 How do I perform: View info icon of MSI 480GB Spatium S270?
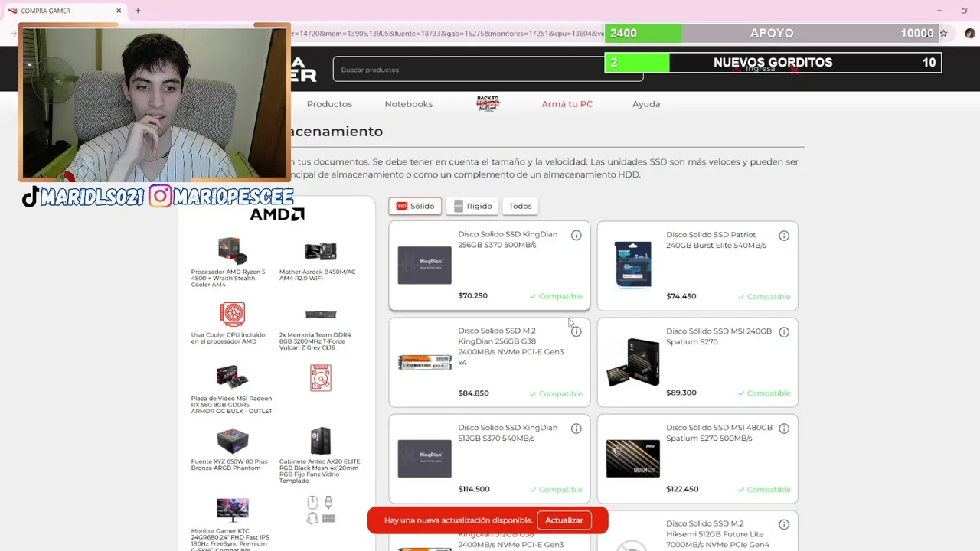[x=784, y=429]
